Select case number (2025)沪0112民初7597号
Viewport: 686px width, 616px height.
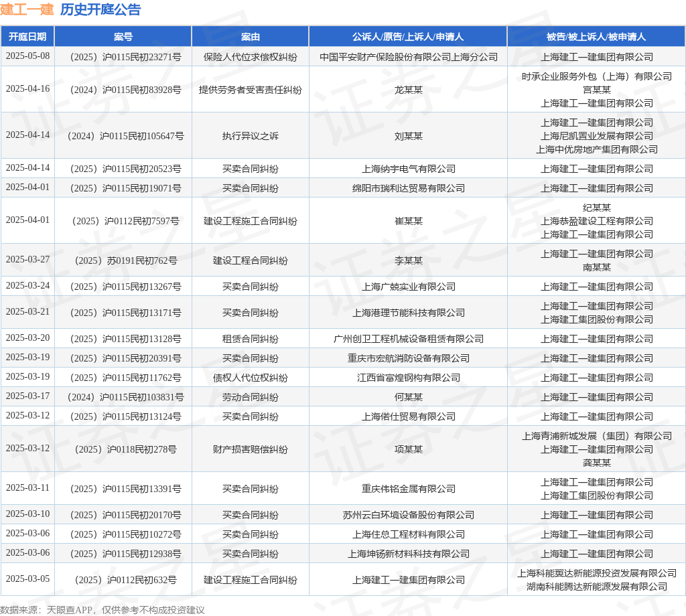[125, 221]
